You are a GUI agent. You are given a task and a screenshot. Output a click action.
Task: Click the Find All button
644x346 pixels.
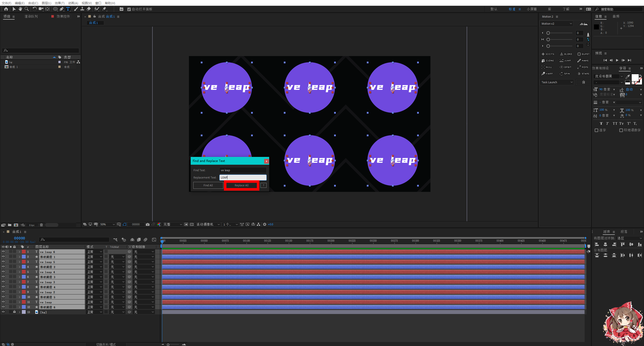pos(208,185)
